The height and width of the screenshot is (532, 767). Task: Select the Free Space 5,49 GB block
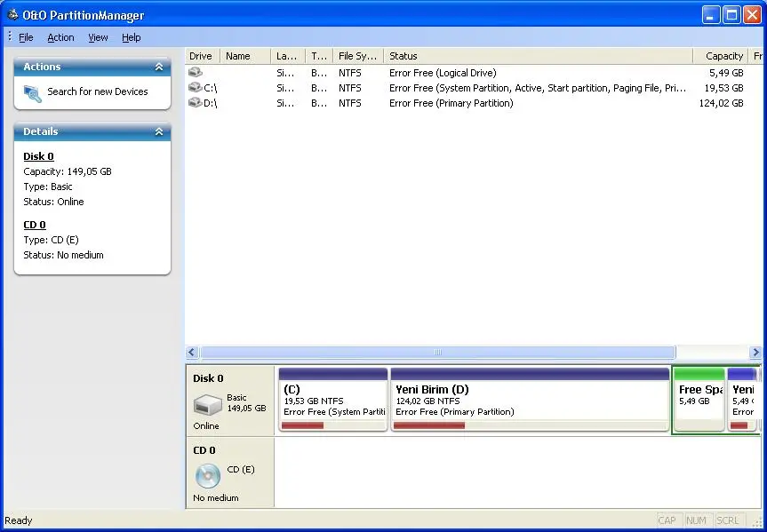pos(699,400)
